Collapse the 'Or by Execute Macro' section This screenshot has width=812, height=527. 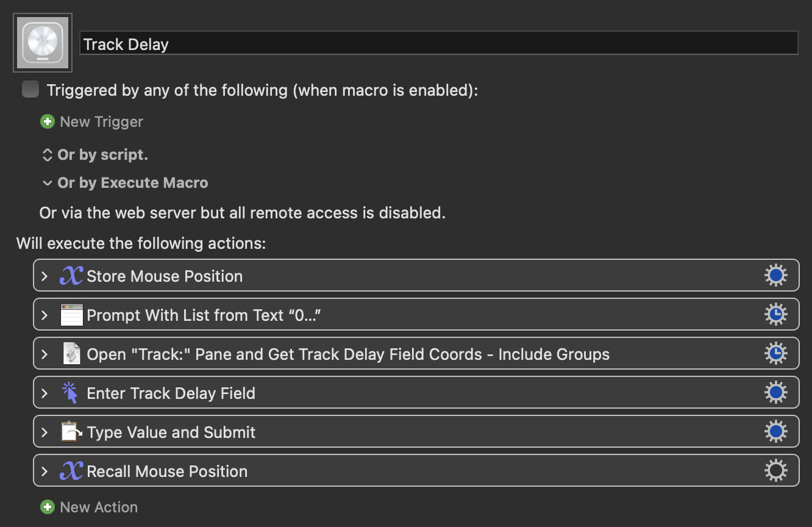pos(47,183)
